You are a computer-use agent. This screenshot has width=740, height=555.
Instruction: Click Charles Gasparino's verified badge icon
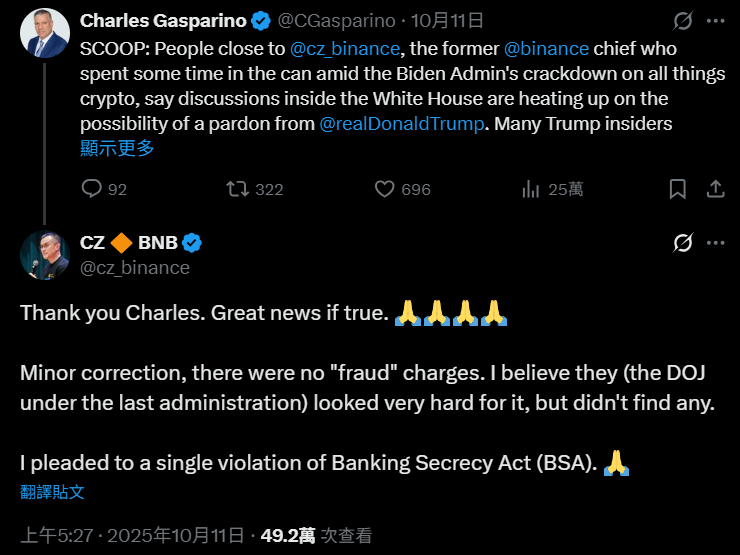pyautogui.click(x=261, y=20)
